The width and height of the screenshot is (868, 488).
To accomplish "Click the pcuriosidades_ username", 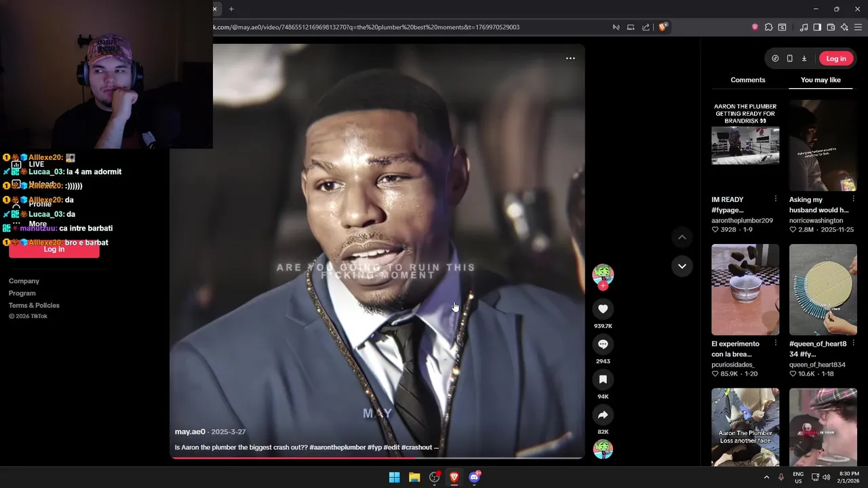I will [x=733, y=365].
